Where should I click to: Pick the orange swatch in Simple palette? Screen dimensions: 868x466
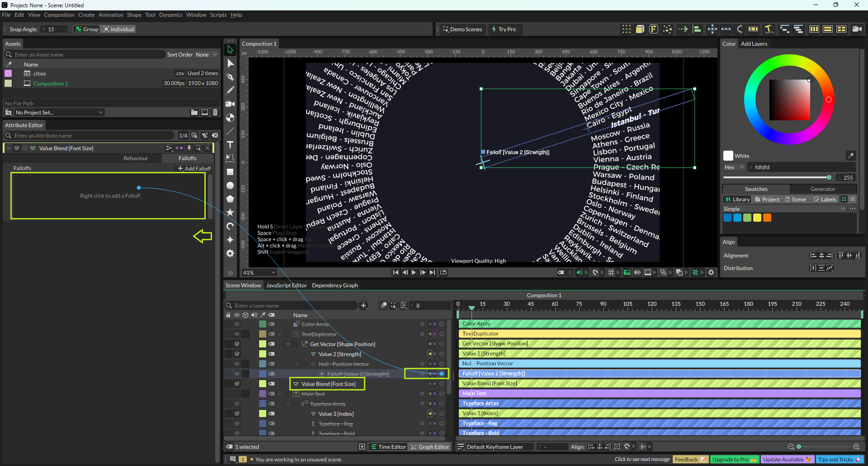click(767, 218)
